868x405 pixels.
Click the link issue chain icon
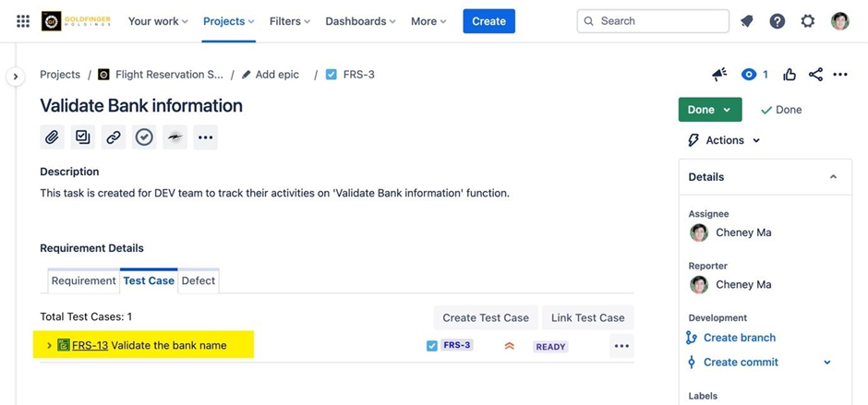click(114, 137)
